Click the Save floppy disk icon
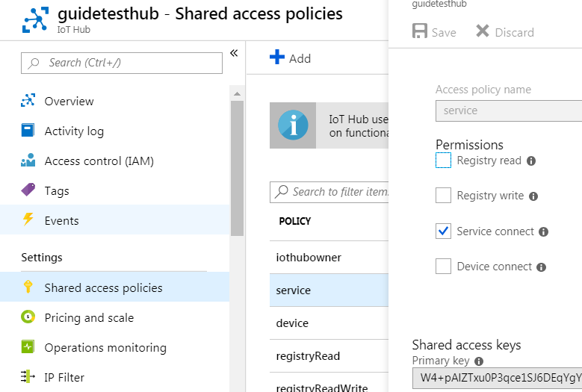The width and height of the screenshot is (582, 392). (420, 31)
